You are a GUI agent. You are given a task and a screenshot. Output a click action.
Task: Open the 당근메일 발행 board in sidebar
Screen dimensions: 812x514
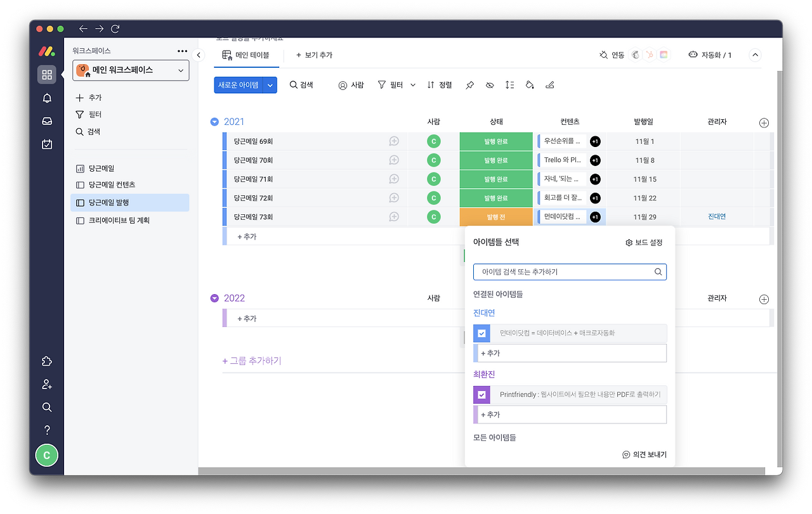click(129, 203)
